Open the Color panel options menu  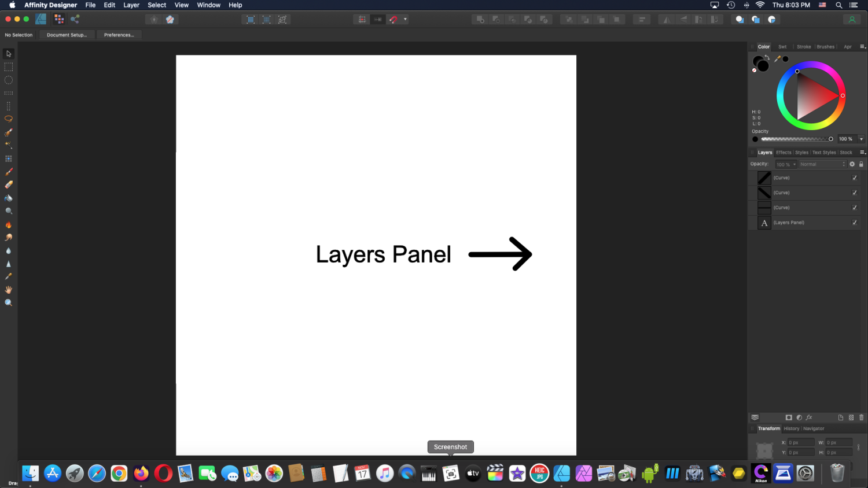click(862, 47)
